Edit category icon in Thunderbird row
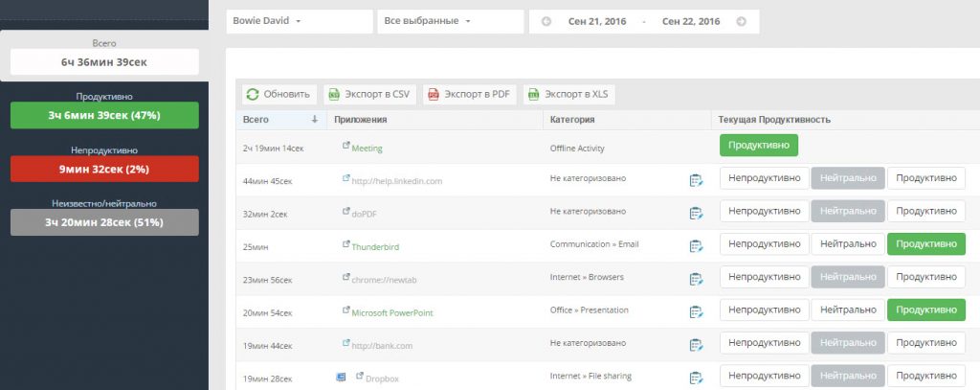Screen dimensions: 980x390 pyautogui.click(x=696, y=246)
